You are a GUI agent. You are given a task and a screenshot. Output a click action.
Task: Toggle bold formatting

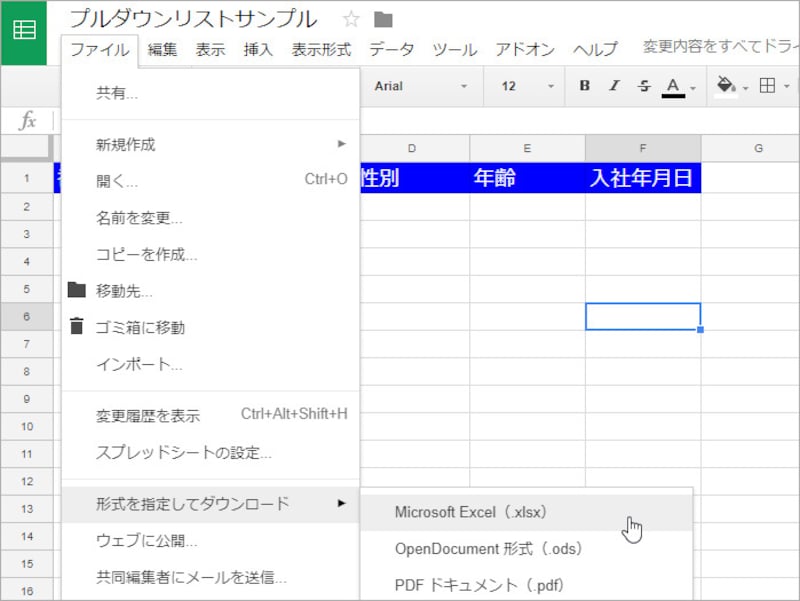pyautogui.click(x=584, y=87)
